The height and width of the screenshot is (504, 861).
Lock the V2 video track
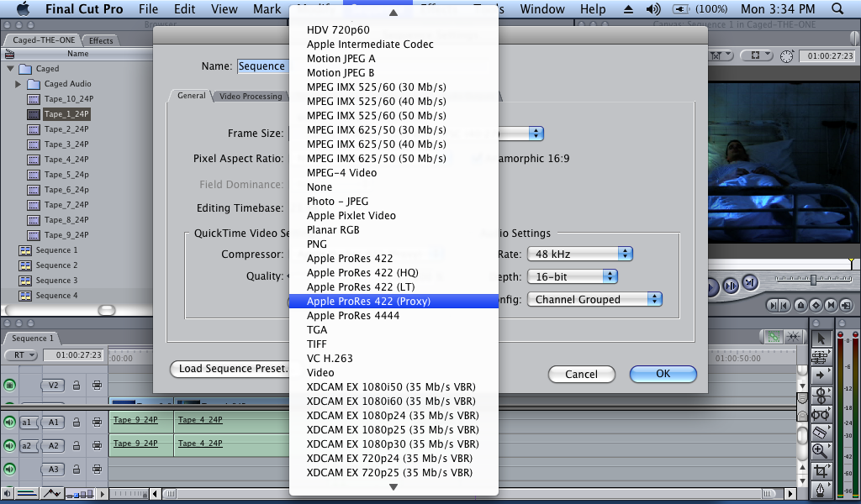click(x=77, y=385)
